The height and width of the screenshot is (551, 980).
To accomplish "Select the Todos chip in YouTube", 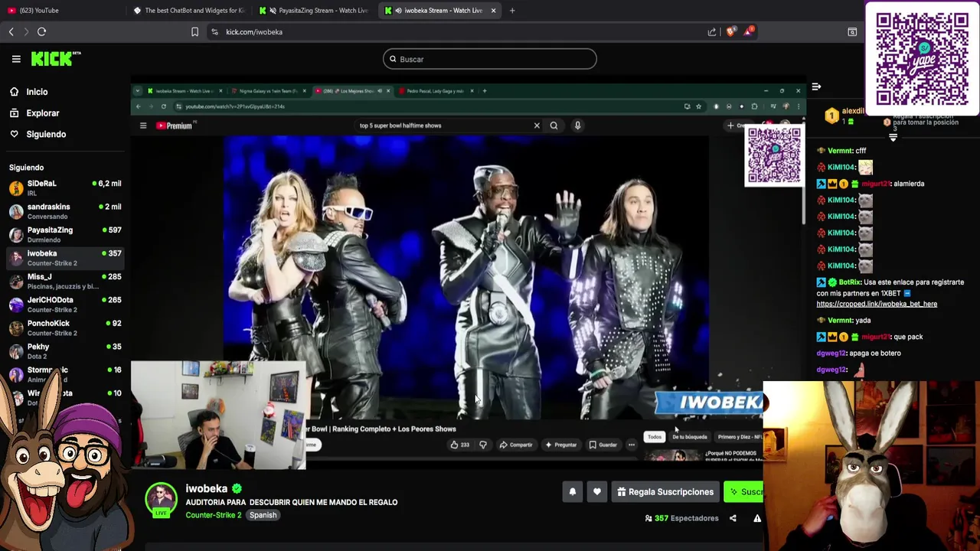I will [655, 437].
